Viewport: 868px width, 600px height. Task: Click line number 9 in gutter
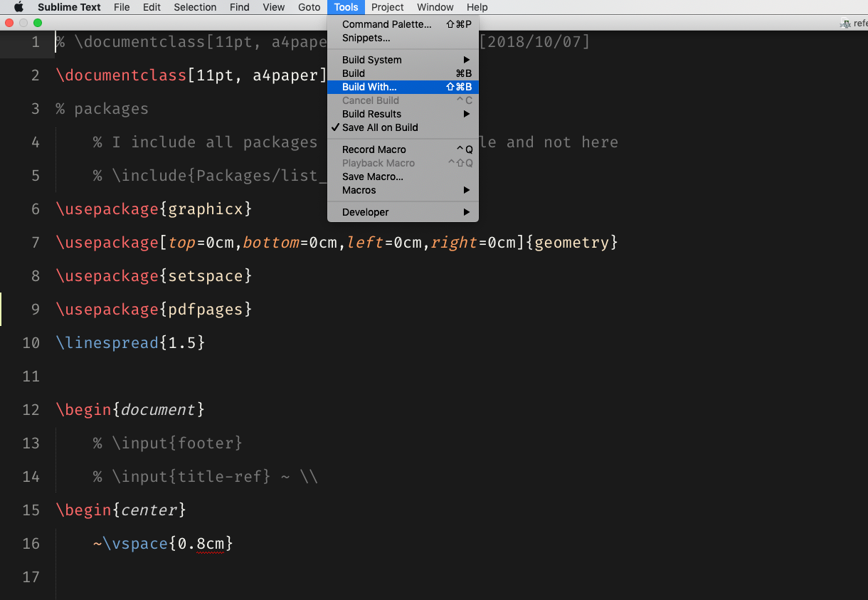click(x=36, y=310)
